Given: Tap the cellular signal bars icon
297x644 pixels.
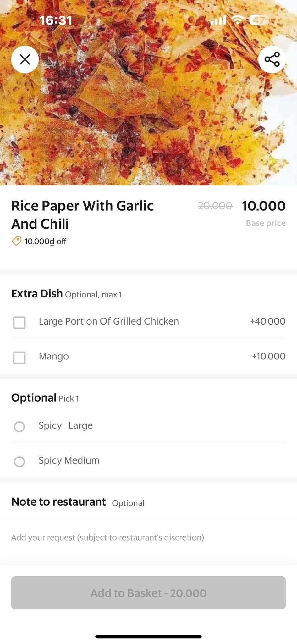Looking at the screenshot, I should coord(218,20).
